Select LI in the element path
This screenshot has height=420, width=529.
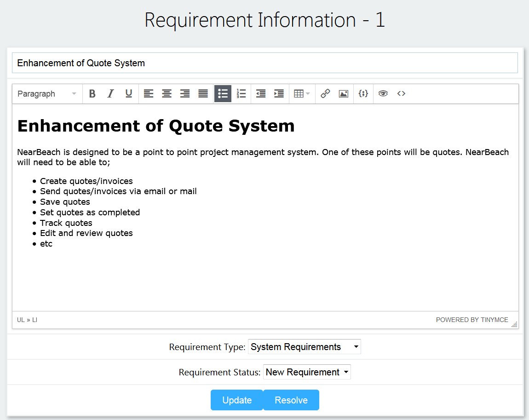pos(35,320)
